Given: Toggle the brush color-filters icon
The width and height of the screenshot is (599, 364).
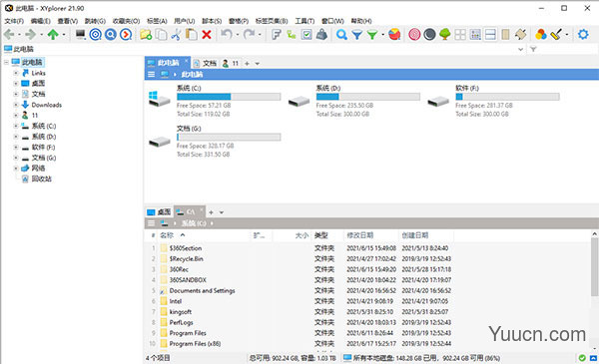Looking at the screenshot, I should (556, 35).
